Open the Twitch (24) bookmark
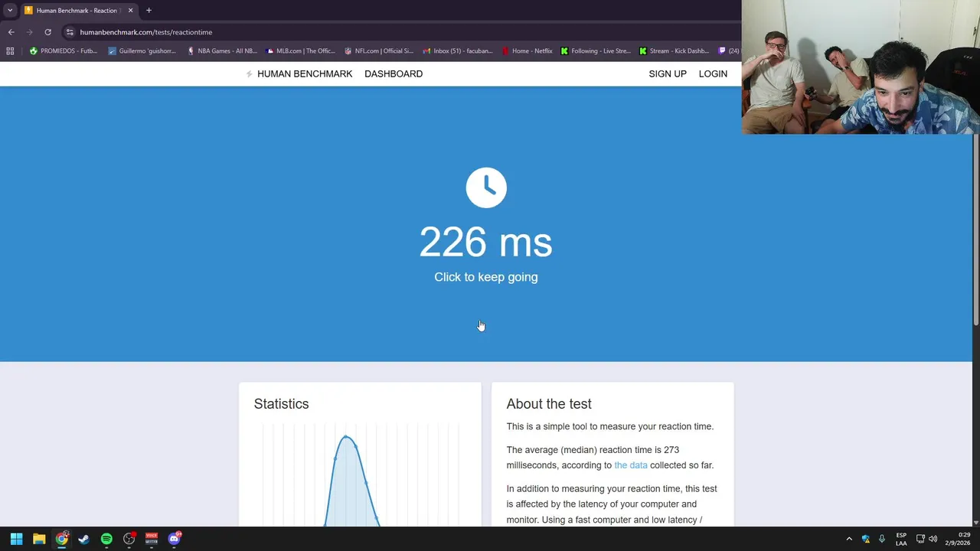Screen dimensions: 980x551 (x=729, y=51)
